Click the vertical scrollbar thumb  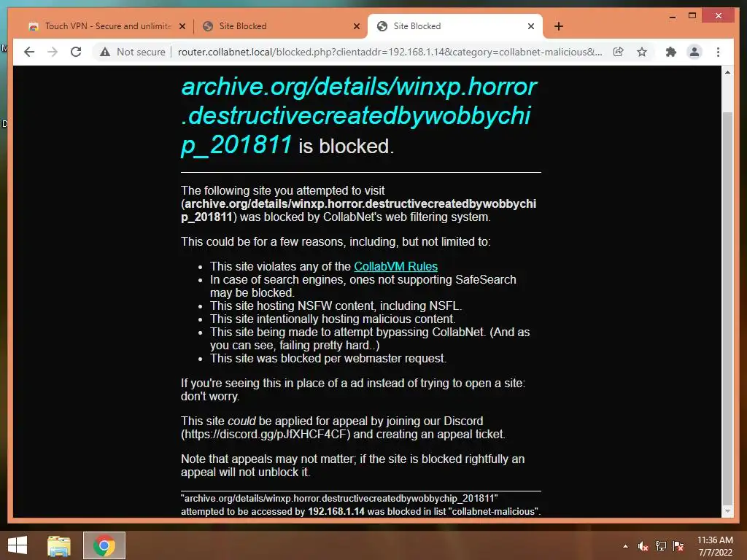tap(727, 307)
